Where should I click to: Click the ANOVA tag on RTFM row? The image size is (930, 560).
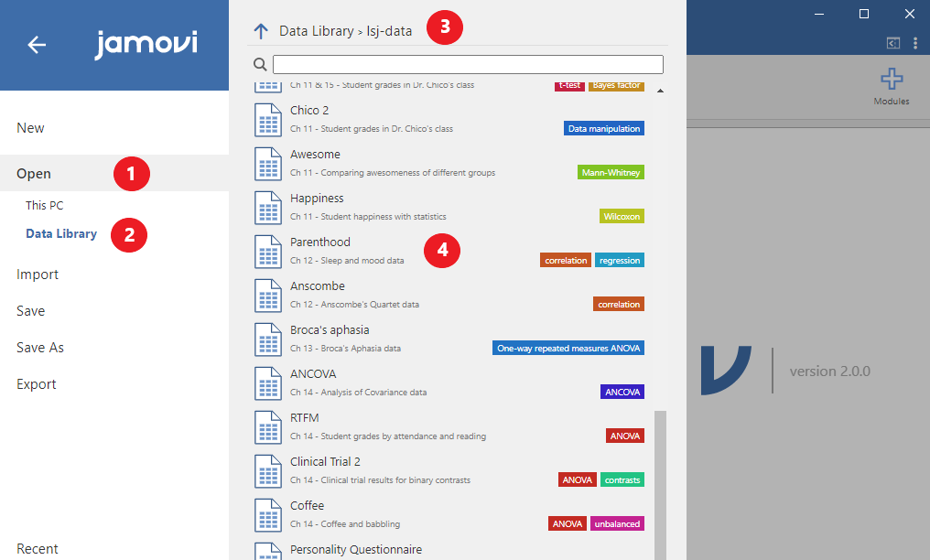625,436
